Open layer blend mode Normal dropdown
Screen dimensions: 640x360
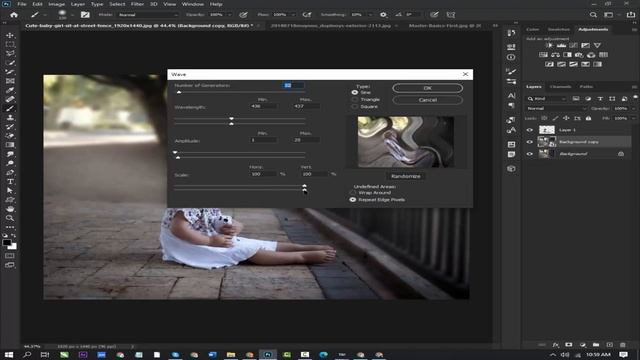556,109
